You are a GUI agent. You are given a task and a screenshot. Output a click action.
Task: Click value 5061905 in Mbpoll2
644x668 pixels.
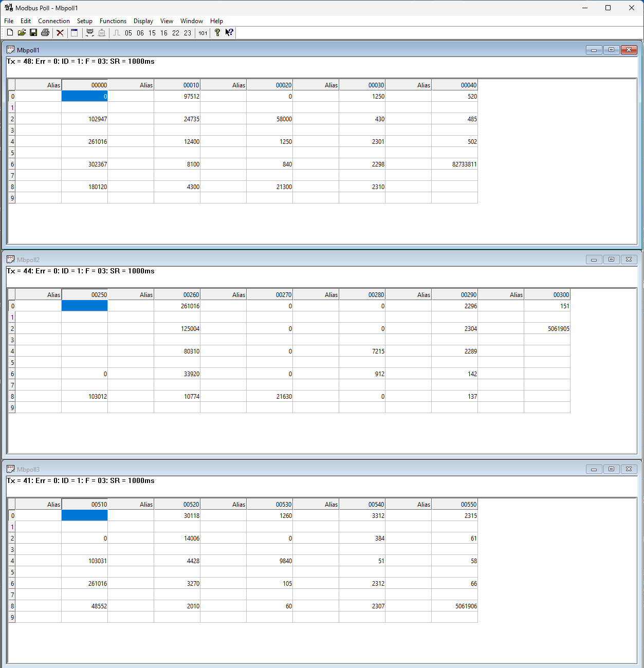click(x=559, y=329)
